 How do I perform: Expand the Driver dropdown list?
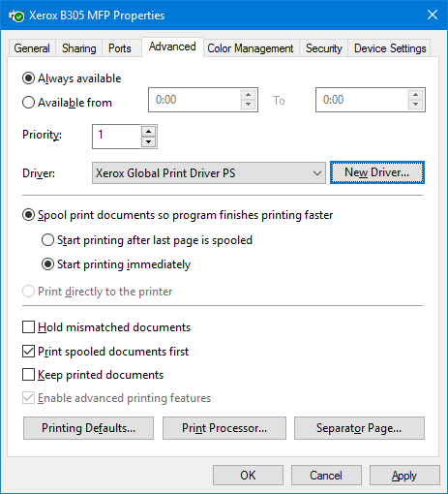[209, 173]
